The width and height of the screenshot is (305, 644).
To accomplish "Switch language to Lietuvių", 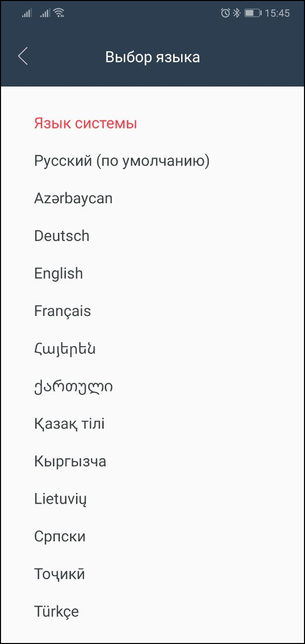I will click(61, 499).
